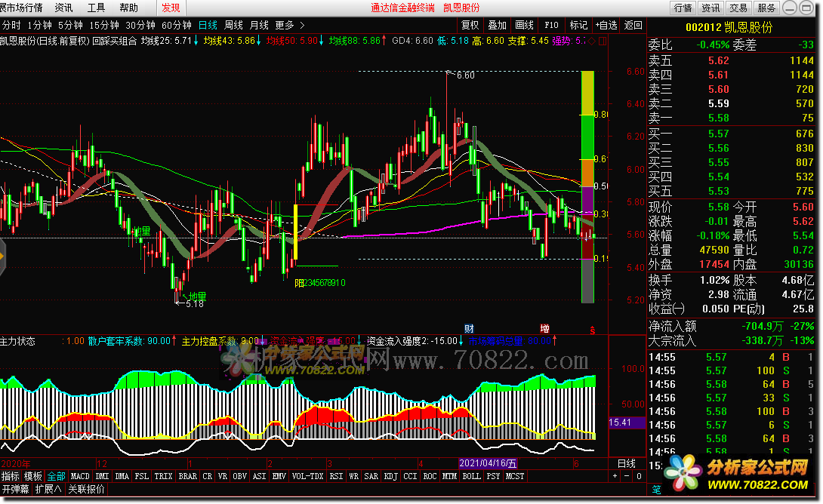
Task: Switch to 5分钟 chart period
Action: pos(70,25)
